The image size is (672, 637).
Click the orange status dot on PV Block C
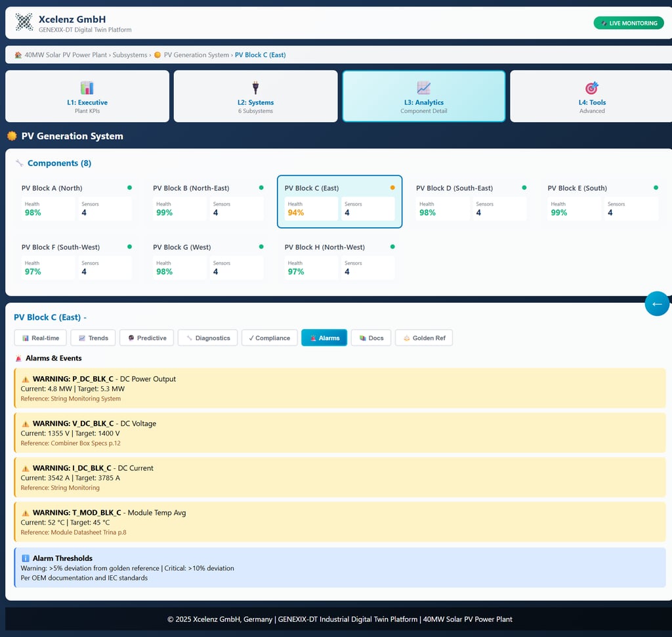pos(392,187)
